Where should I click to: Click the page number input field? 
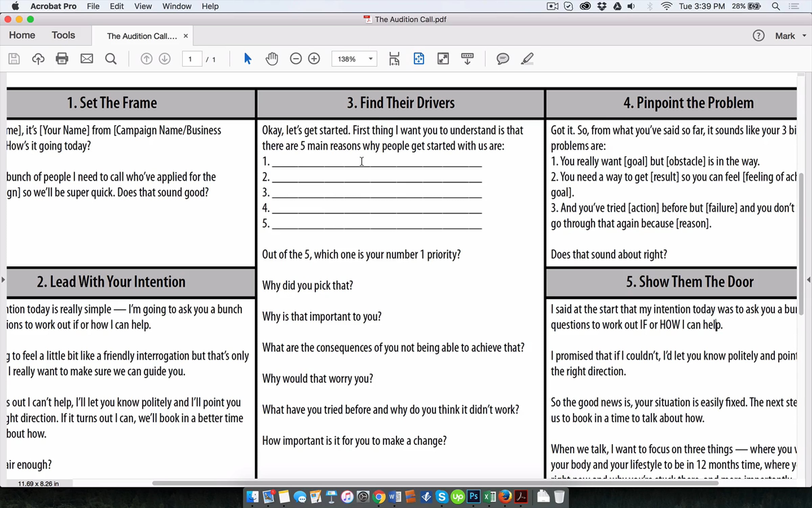pos(192,59)
